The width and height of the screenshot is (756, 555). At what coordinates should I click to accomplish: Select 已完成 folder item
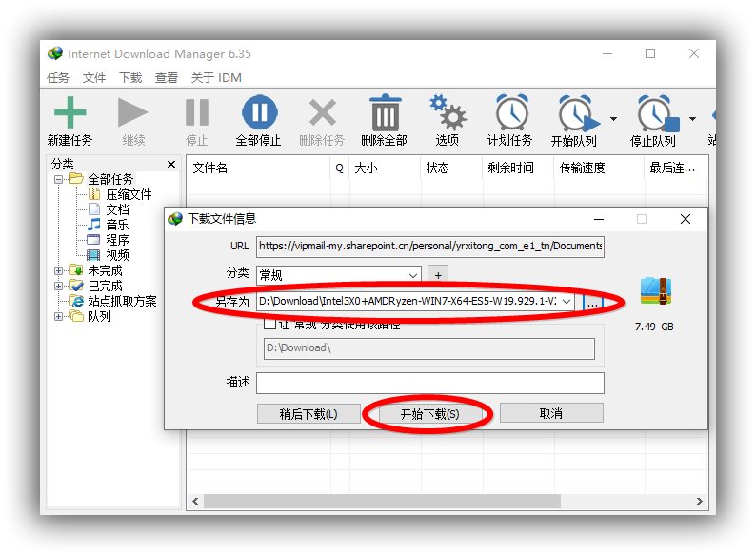(x=105, y=286)
